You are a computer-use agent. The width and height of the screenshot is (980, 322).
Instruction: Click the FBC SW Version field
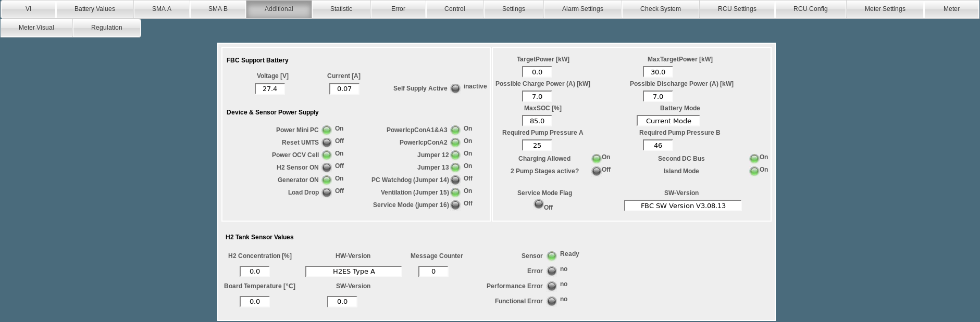(683, 206)
